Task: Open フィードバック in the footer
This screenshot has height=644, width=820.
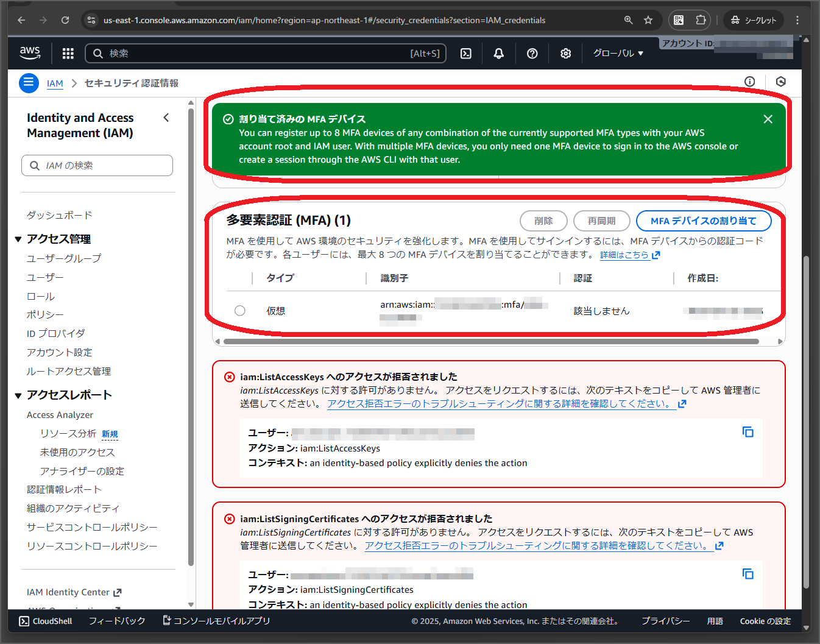Action: click(x=117, y=621)
